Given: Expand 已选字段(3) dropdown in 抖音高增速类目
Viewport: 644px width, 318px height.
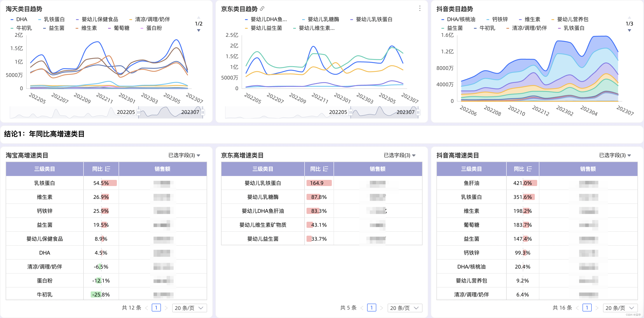Looking at the screenshot, I should (x=615, y=155).
